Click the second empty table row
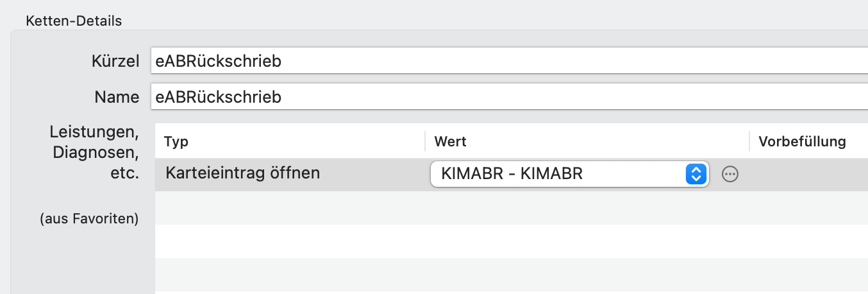 coord(512,241)
